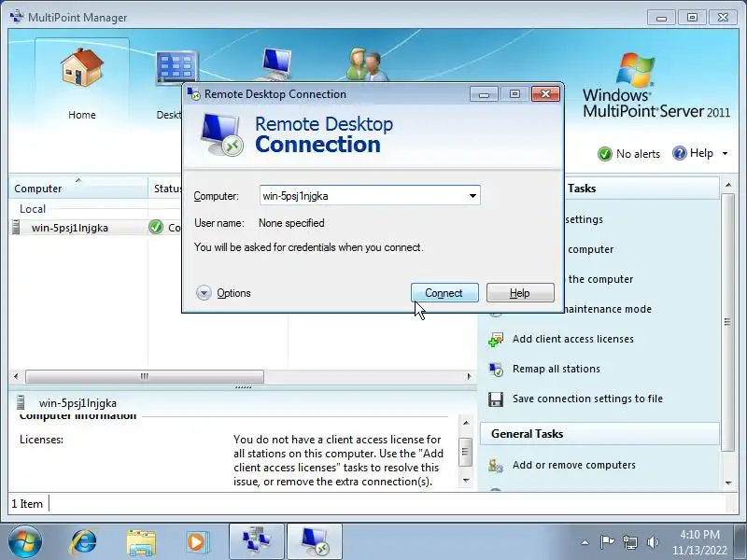
Task: Minimize the MultiPoint Manager window
Action: coord(661,18)
